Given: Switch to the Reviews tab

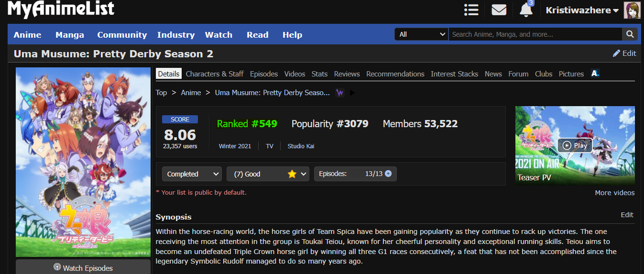Looking at the screenshot, I should (347, 74).
